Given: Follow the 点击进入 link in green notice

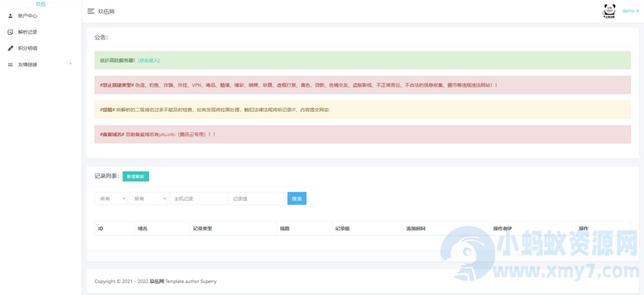Looking at the screenshot, I should coord(149,60).
